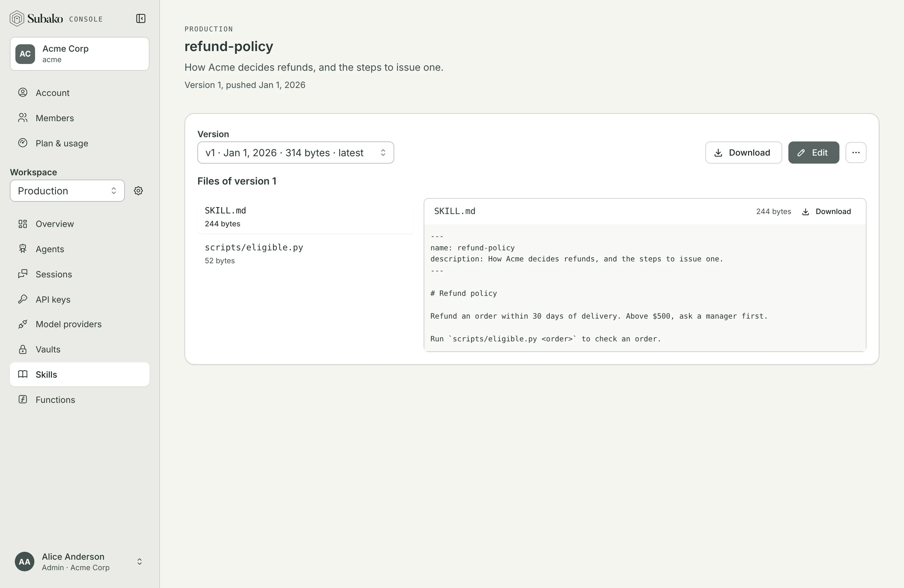Viewport: 904px width, 588px height.
Task: Click the Model providers plug icon
Action: [x=23, y=324]
